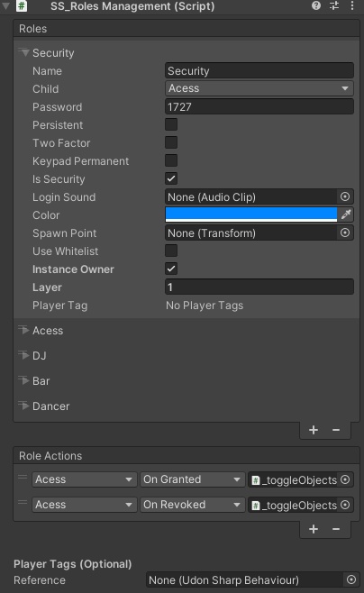Open the component help reference icon

point(316,5)
